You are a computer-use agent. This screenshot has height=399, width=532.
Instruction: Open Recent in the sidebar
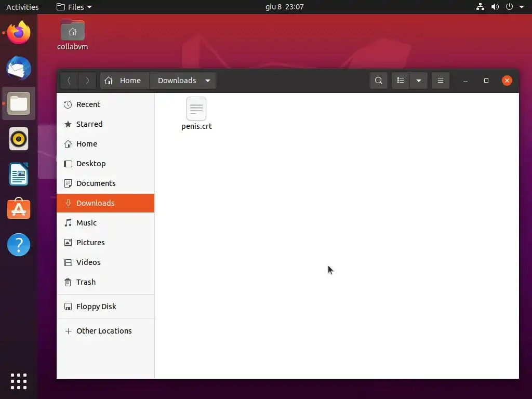[105, 104]
